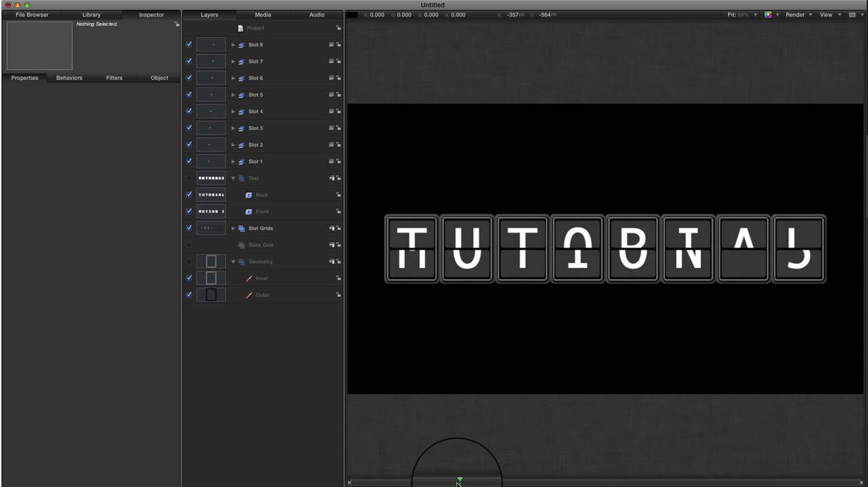Open the View options menu
Image resolution: width=868 pixels, height=487 pixels.
pyautogui.click(x=830, y=15)
